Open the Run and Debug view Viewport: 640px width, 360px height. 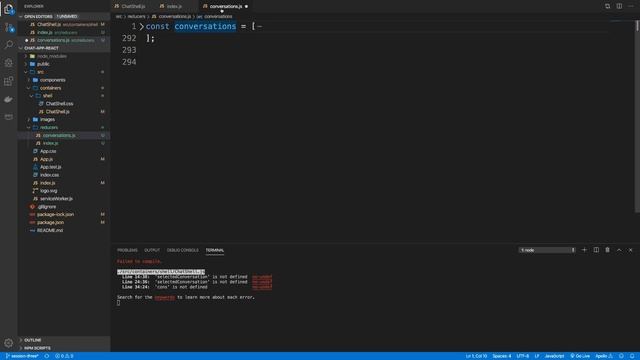point(9,62)
